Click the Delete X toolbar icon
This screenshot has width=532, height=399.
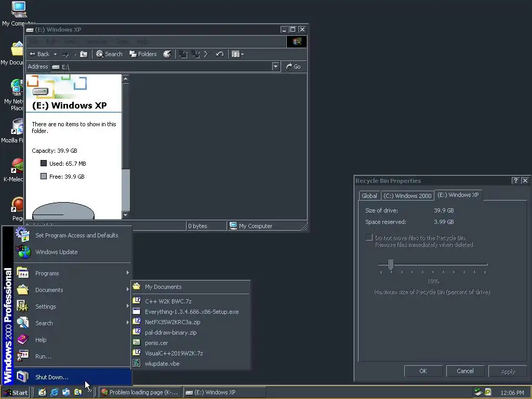207,54
